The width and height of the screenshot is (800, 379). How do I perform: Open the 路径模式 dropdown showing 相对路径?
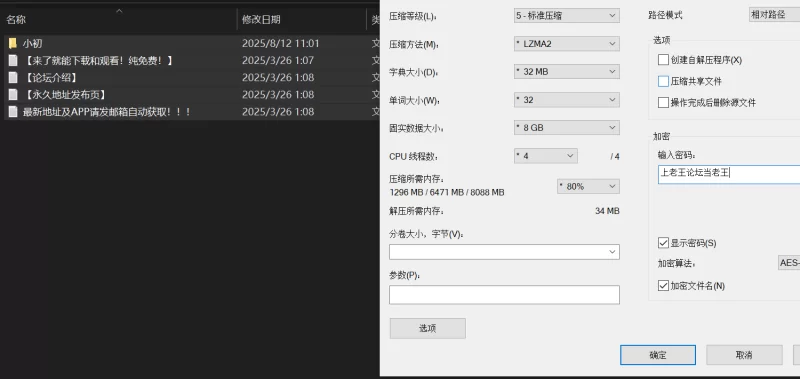774,15
